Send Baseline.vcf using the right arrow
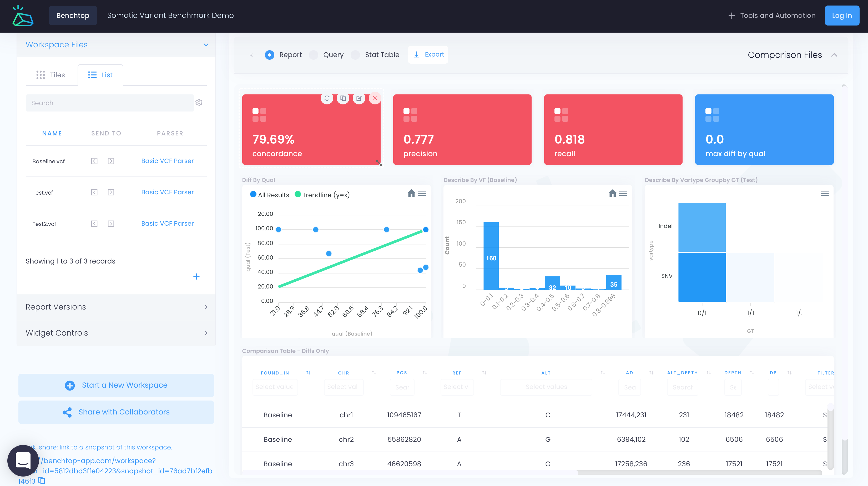This screenshot has width=868, height=486. [x=111, y=161]
